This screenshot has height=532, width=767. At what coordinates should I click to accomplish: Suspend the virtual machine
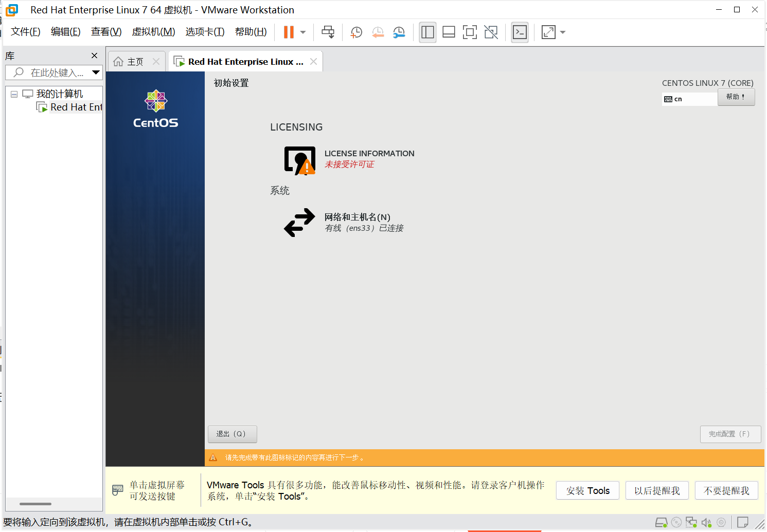(288, 32)
